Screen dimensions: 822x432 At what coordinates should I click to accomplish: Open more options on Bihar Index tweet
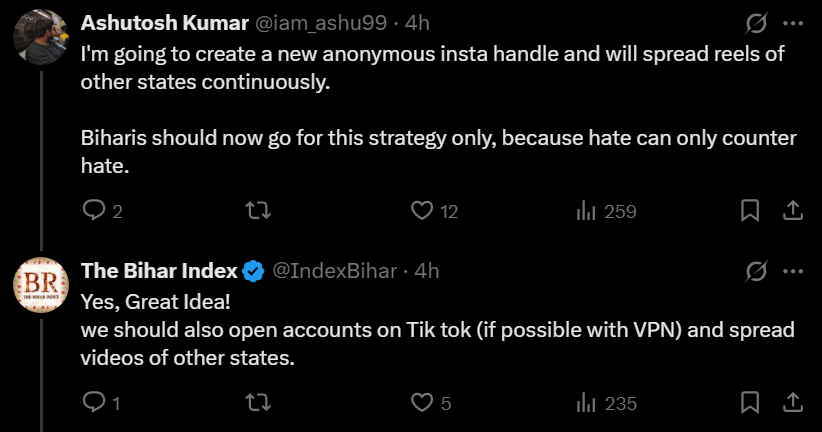pyautogui.click(x=793, y=271)
